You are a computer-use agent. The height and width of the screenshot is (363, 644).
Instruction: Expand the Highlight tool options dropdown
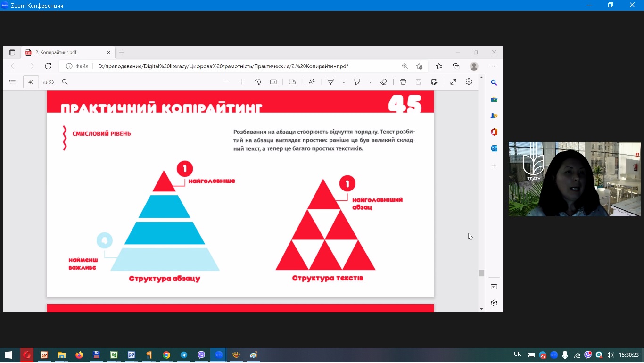370,82
